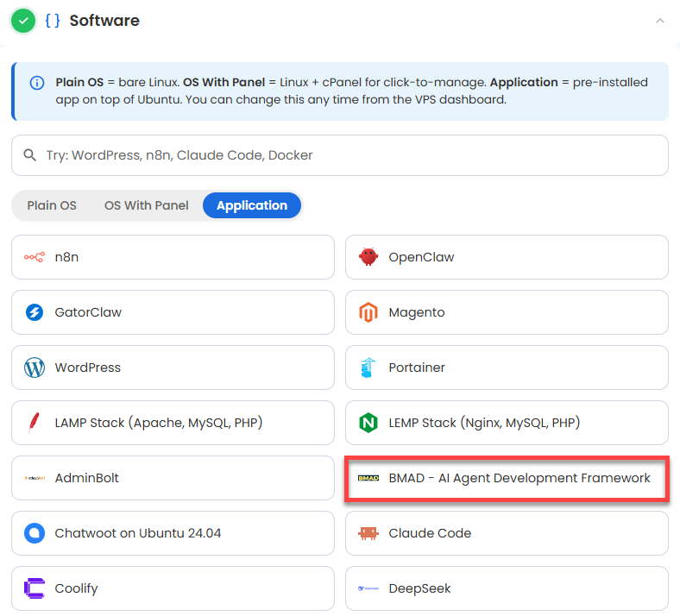Click the bold 'OS With Panel' banner text
This screenshot has width=680, height=616.
pyautogui.click(x=224, y=82)
